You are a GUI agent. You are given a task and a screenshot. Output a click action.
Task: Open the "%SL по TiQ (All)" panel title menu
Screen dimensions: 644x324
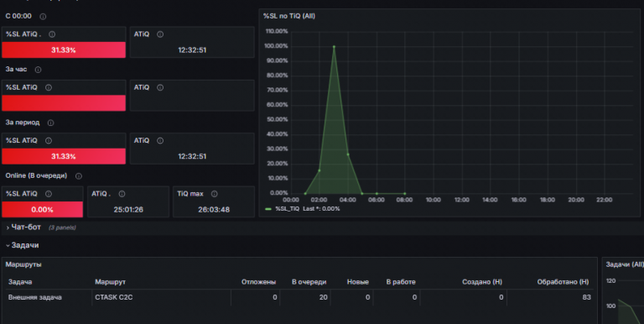tap(289, 16)
